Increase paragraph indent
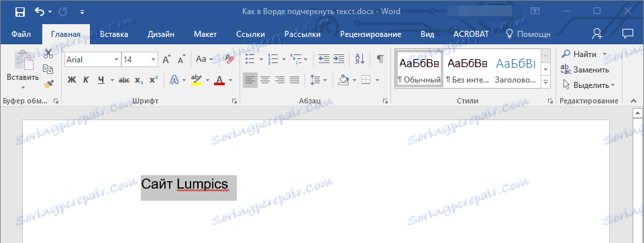This screenshot has height=243, width=644. click(x=338, y=59)
